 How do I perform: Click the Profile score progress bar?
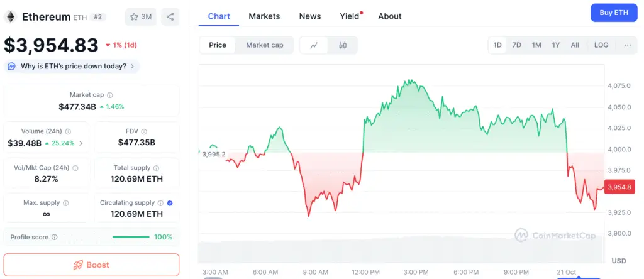coord(130,237)
